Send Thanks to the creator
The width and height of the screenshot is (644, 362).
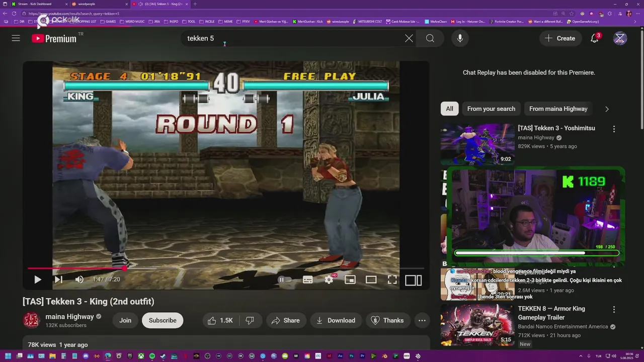pyautogui.click(x=387, y=320)
